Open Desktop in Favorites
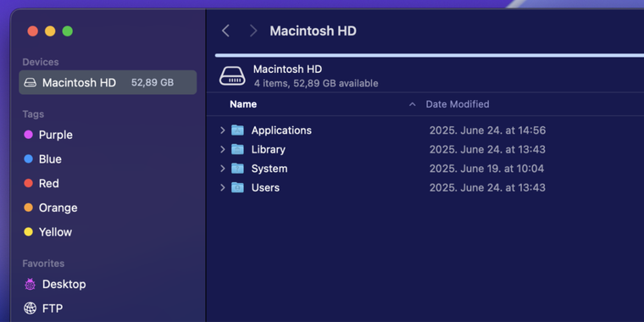644x322 pixels. [x=54, y=284]
